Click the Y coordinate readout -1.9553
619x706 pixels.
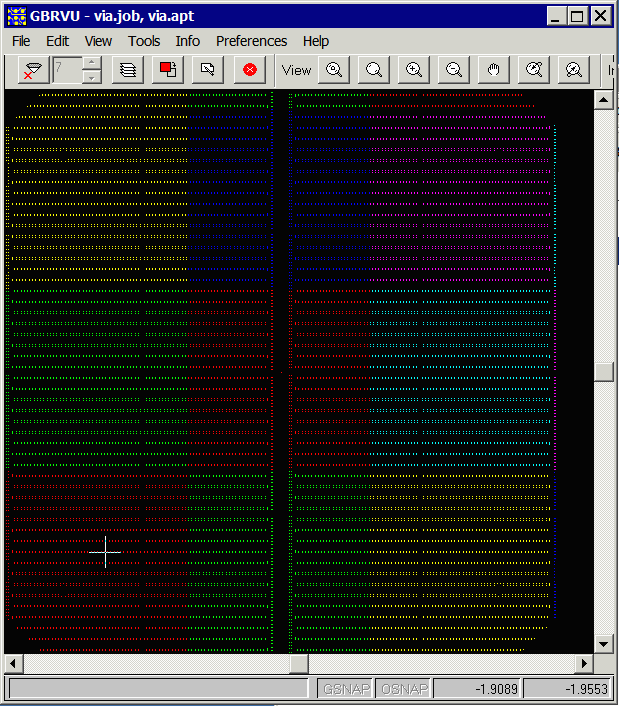coord(567,689)
